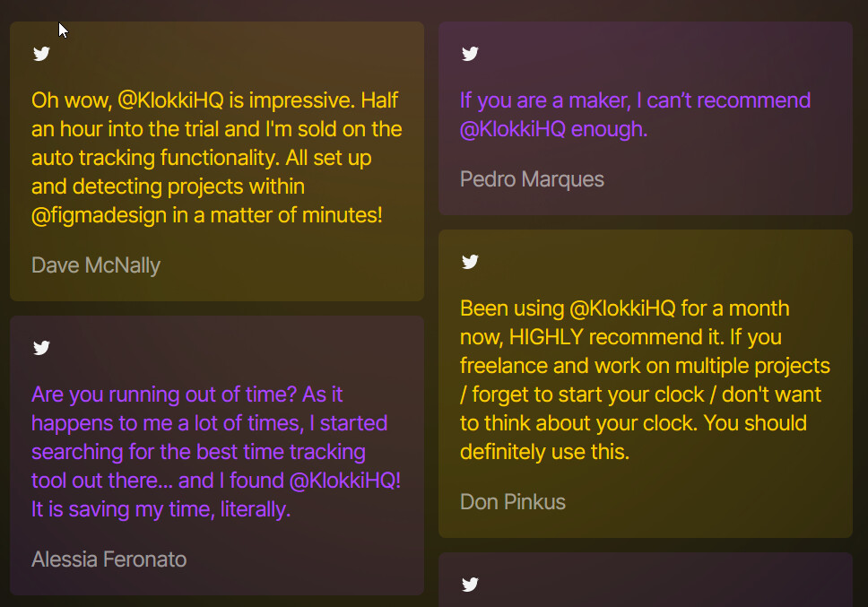This screenshot has height=607, width=868.
Task: Click "You should definitely use this." text
Action: click(633, 438)
